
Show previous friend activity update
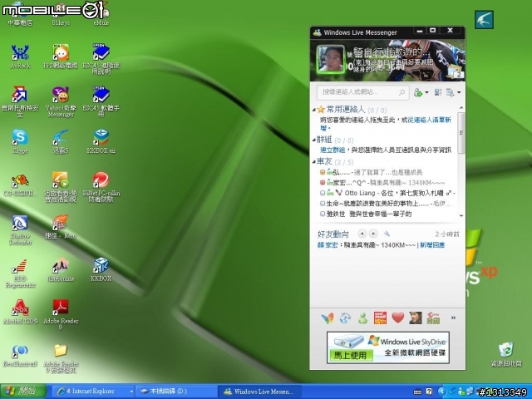(362, 234)
